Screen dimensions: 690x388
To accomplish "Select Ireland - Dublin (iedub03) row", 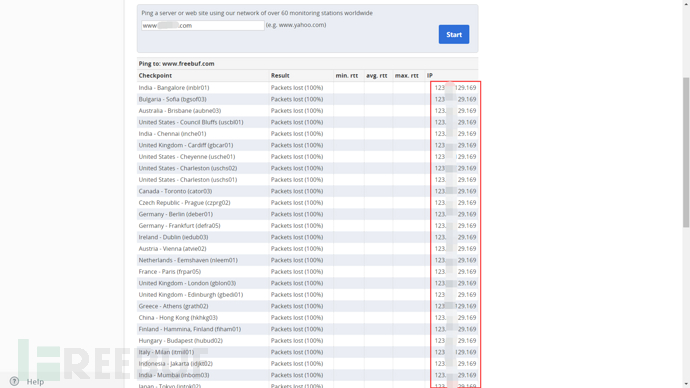I will pos(307,237).
